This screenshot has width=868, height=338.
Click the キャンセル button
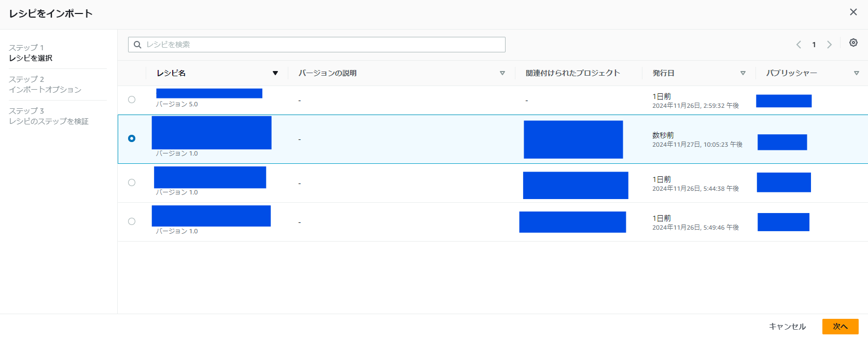(787, 327)
